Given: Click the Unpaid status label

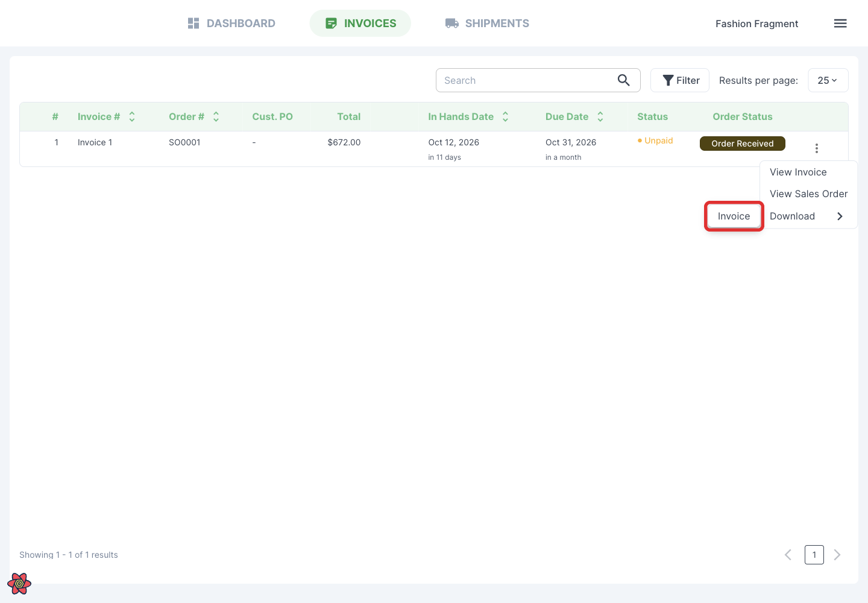Looking at the screenshot, I should tap(655, 140).
